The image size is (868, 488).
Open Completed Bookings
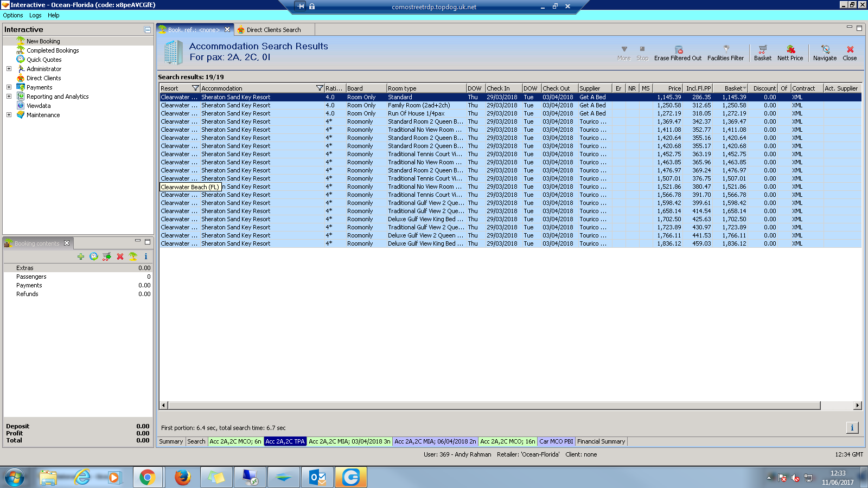pos(53,50)
